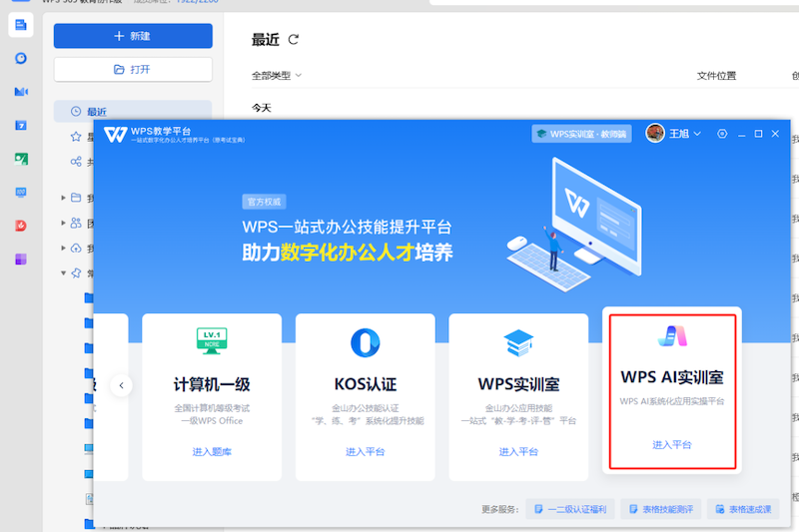Open settings icon in WPS教学平台 title bar
The image size is (799, 532).
coord(722,134)
